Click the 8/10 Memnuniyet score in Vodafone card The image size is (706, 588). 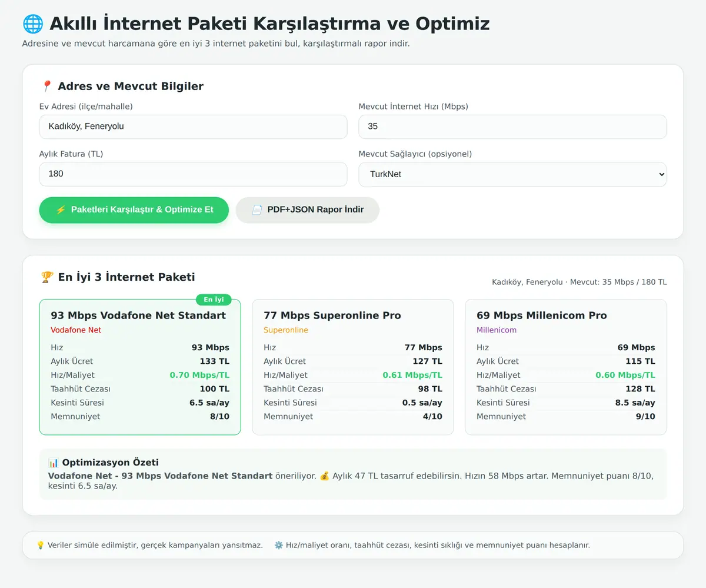(x=219, y=417)
